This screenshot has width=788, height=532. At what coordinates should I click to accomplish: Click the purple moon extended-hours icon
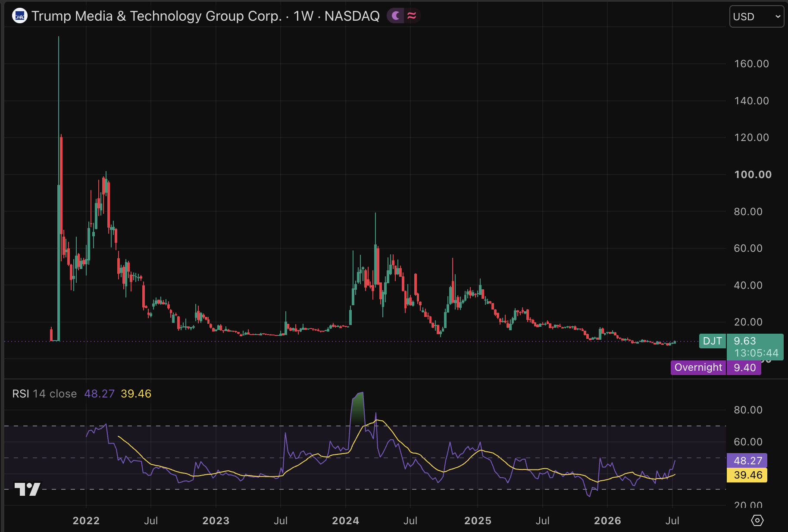396,16
